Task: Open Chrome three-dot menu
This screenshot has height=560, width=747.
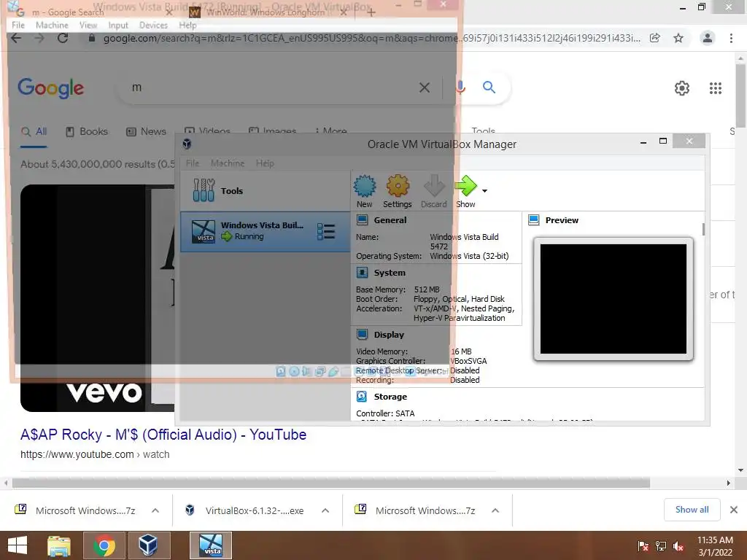Action: [x=731, y=38]
